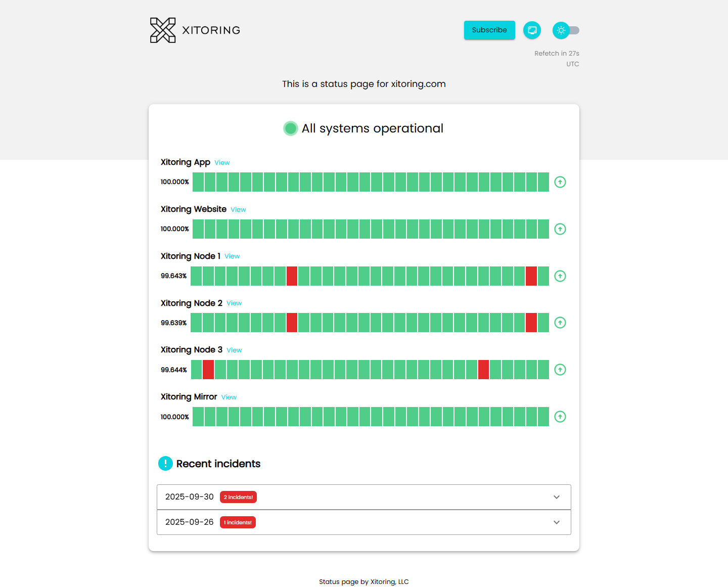Click the Xitoring Node 1 up-arrow icon
The width and height of the screenshot is (728, 587).
560,276
